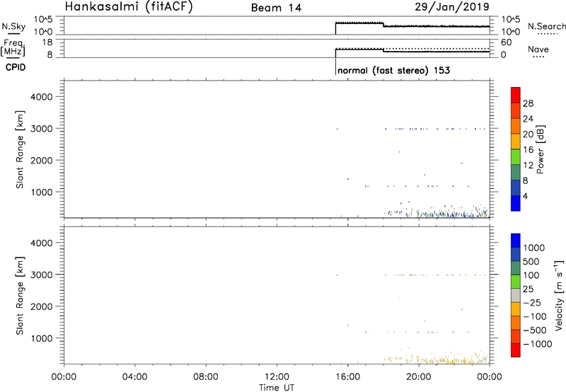Click '2000' on the velocity panel range axis

pos(42,306)
